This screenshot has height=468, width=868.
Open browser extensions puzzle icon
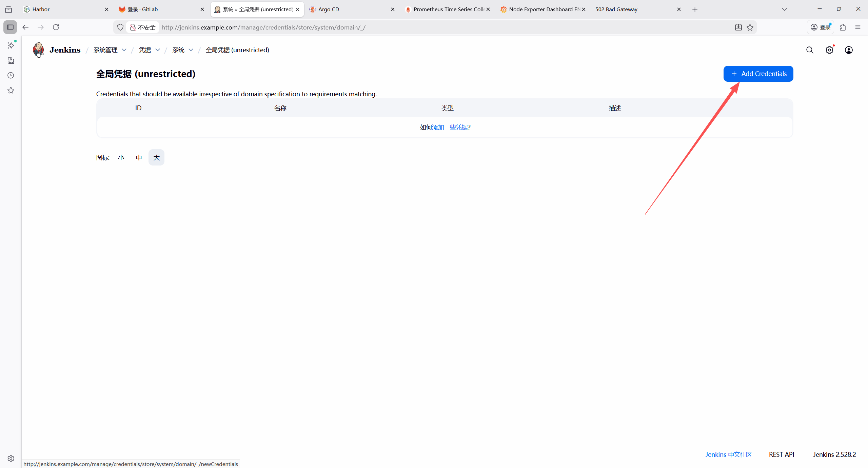tap(843, 27)
